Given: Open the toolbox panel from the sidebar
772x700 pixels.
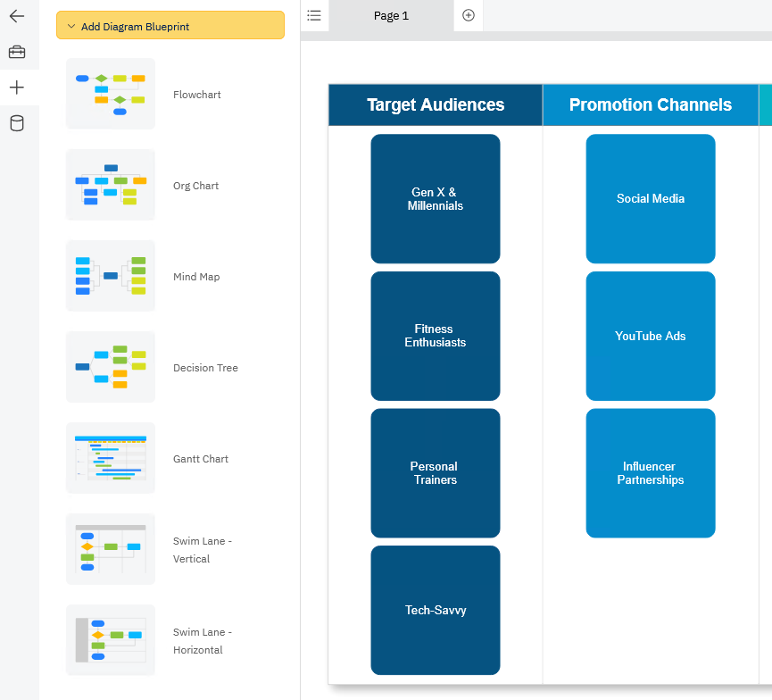Looking at the screenshot, I should 20,52.
